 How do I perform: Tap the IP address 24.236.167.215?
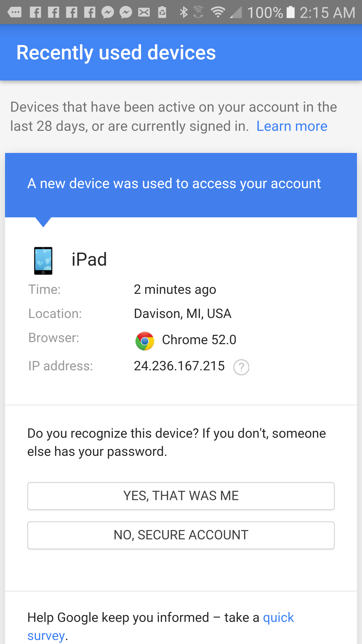point(179,366)
